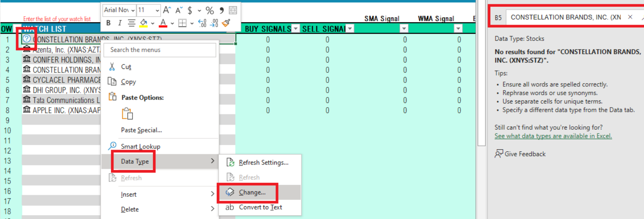Apply accounting dollar number format

click(190, 10)
